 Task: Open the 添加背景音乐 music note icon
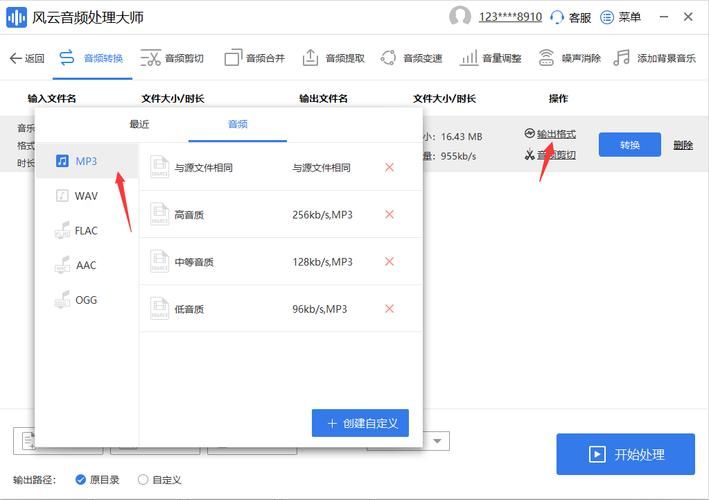coord(621,58)
